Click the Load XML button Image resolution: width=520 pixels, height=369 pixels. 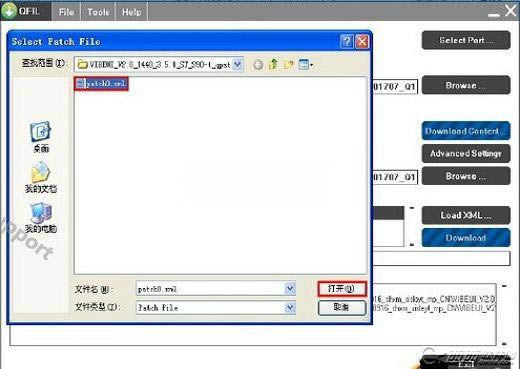(466, 215)
